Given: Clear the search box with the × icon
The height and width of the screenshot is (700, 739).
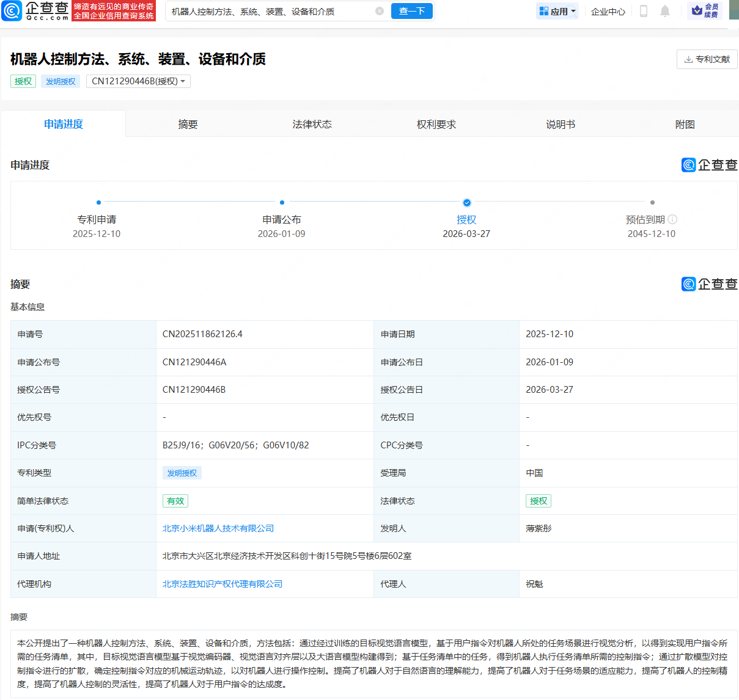Looking at the screenshot, I should coord(380,10).
